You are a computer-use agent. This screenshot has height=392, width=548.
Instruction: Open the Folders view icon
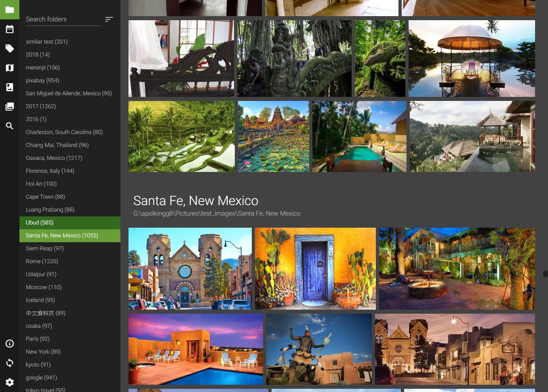click(x=10, y=10)
